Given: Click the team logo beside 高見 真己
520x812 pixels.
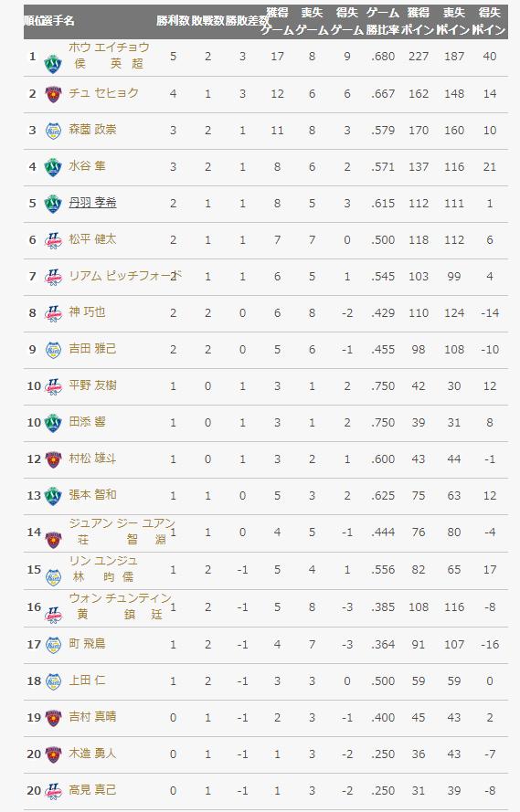Looking at the screenshot, I should tap(53, 791).
